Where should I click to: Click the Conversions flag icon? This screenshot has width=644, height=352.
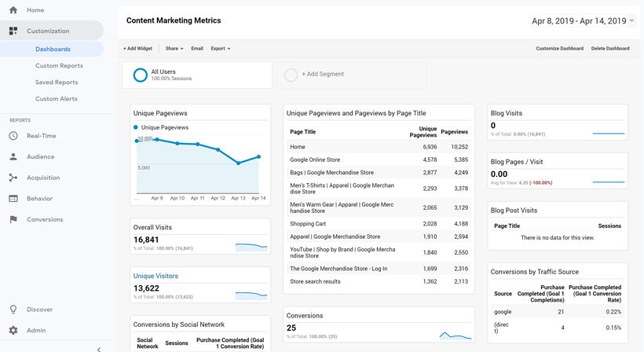13,219
